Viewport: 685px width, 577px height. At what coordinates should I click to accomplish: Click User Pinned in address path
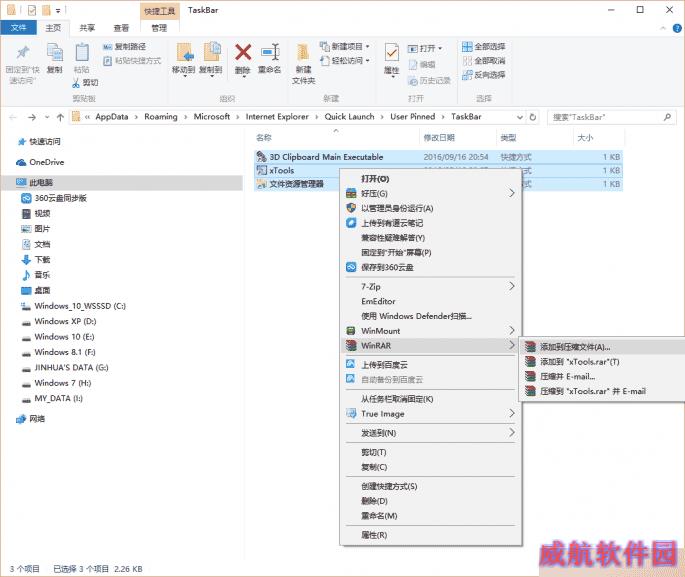point(412,117)
